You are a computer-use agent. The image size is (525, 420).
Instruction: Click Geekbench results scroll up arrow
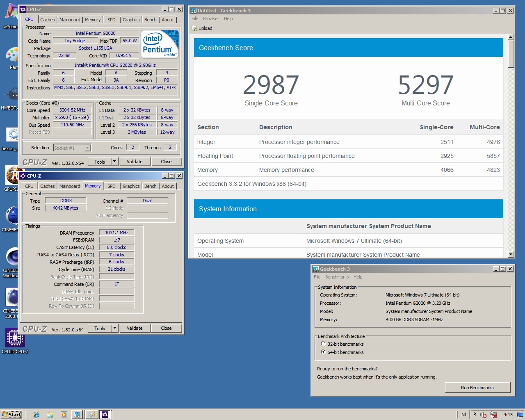511,37
